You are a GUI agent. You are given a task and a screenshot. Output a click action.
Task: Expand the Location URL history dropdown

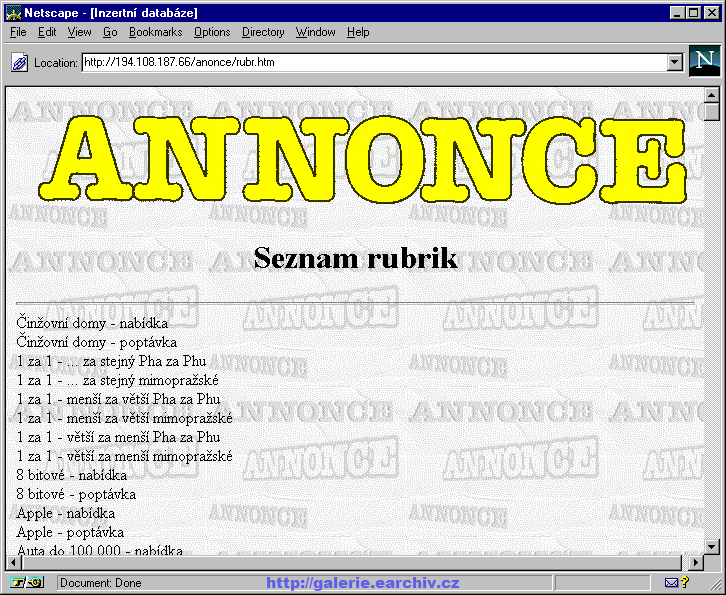[x=675, y=62]
